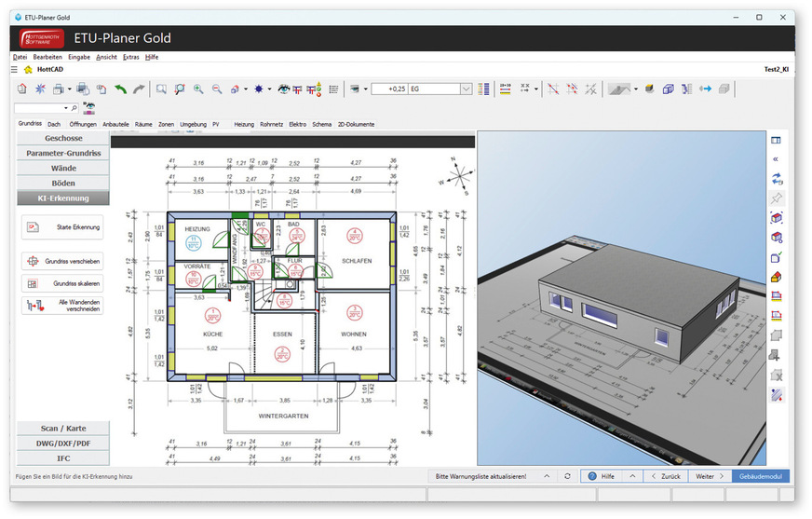Toggle the eye visibility icon in toolbar
The width and height of the screenshot is (812, 519).
283,89
